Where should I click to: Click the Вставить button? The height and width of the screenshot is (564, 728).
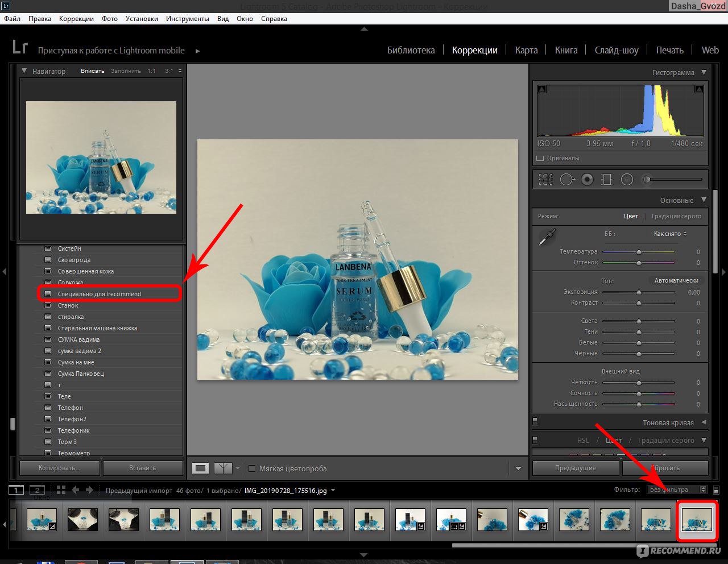pyautogui.click(x=142, y=468)
